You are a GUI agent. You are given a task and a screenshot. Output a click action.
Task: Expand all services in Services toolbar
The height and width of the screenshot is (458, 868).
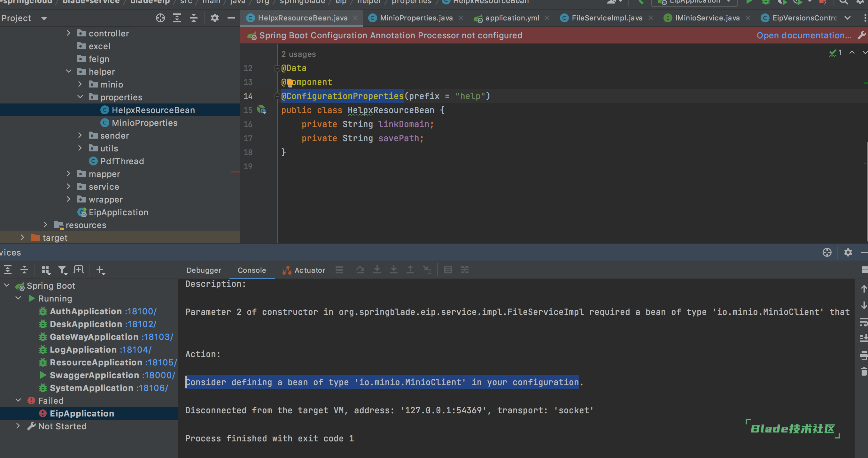(x=7, y=270)
